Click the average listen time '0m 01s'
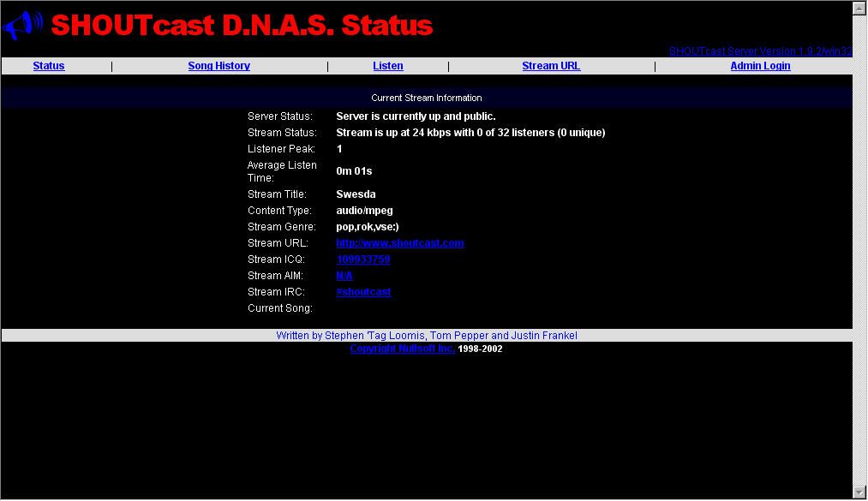Viewport: 868px width, 501px height. coord(354,171)
